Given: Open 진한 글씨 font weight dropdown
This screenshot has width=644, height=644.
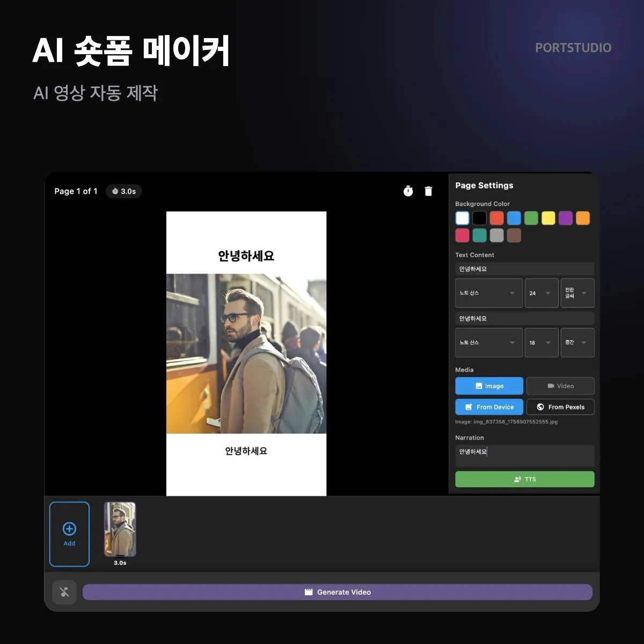Looking at the screenshot, I should [577, 293].
